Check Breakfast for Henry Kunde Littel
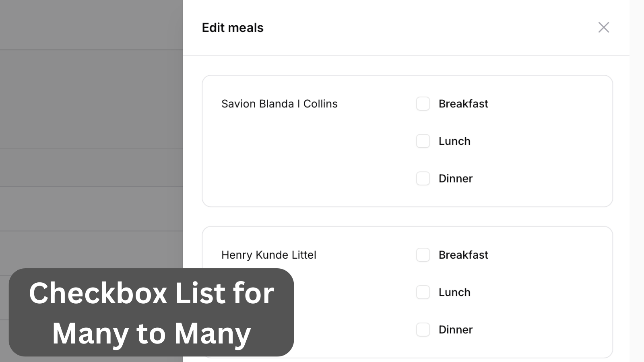Viewport: 644px width, 362px height. coord(423,255)
